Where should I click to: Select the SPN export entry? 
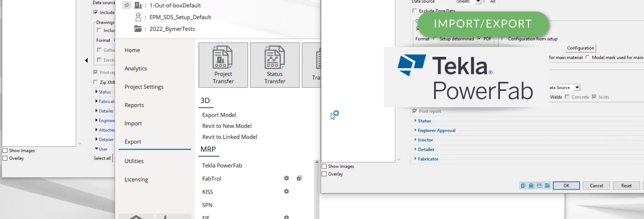[207, 205]
